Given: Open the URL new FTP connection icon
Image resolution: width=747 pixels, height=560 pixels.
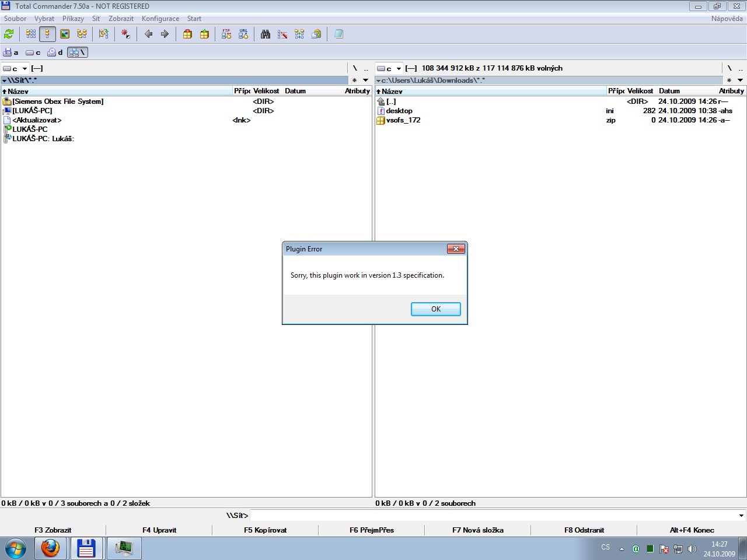Looking at the screenshot, I should click(243, 34).
